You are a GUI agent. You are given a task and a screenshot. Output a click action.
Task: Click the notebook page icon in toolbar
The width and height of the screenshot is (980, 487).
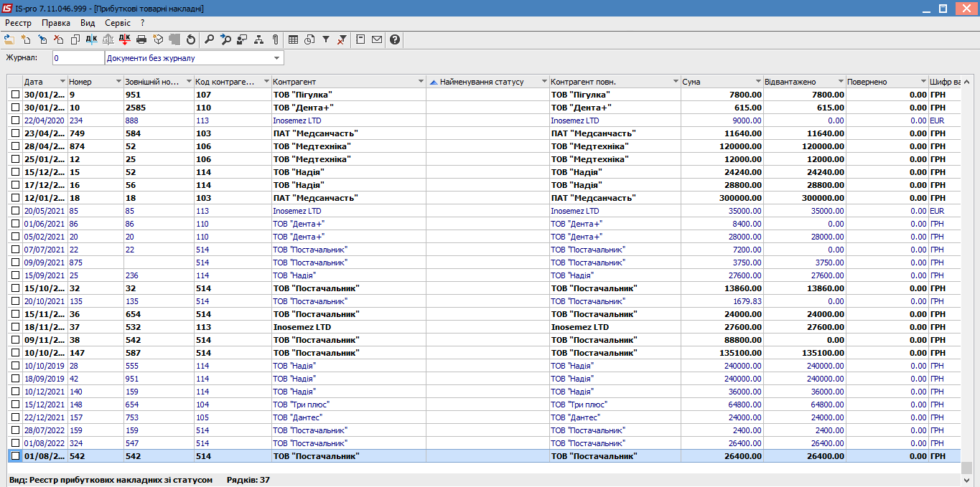point(360,39)
